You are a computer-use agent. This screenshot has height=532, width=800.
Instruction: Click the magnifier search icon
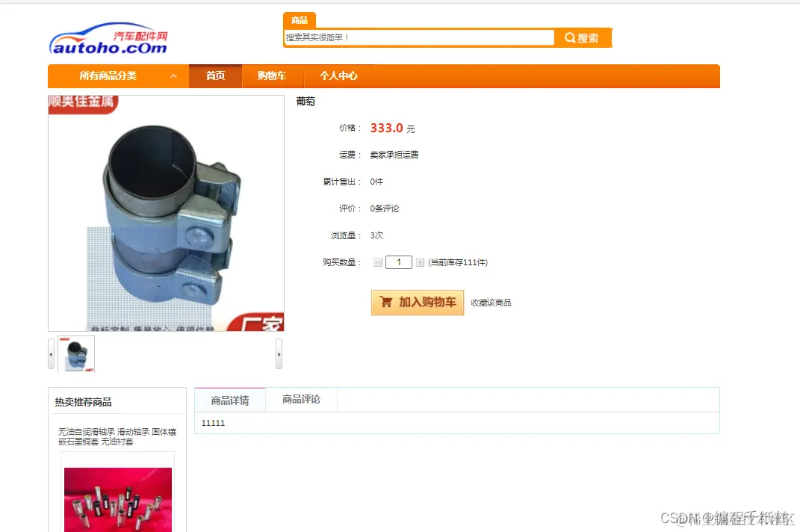click(x=570, y=38)
